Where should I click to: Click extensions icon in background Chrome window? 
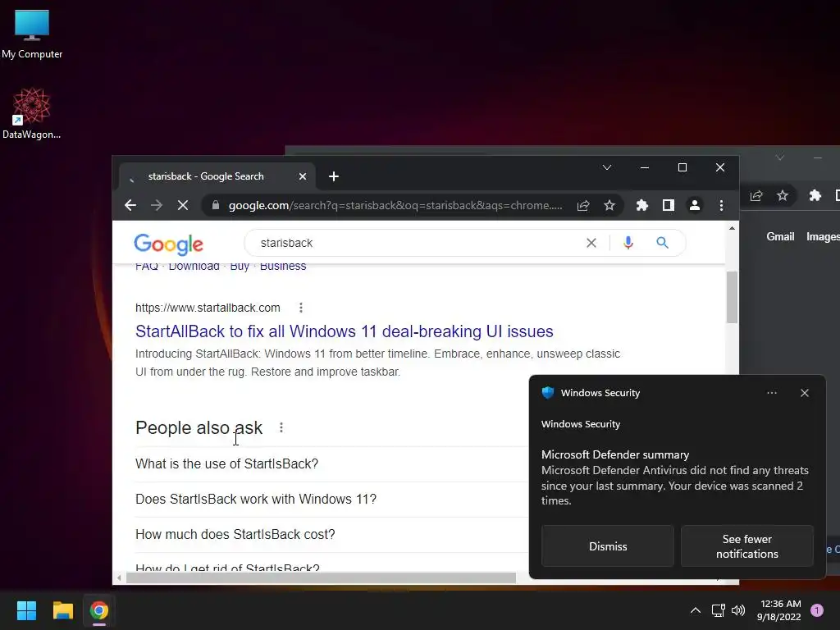tap(815, 195)
